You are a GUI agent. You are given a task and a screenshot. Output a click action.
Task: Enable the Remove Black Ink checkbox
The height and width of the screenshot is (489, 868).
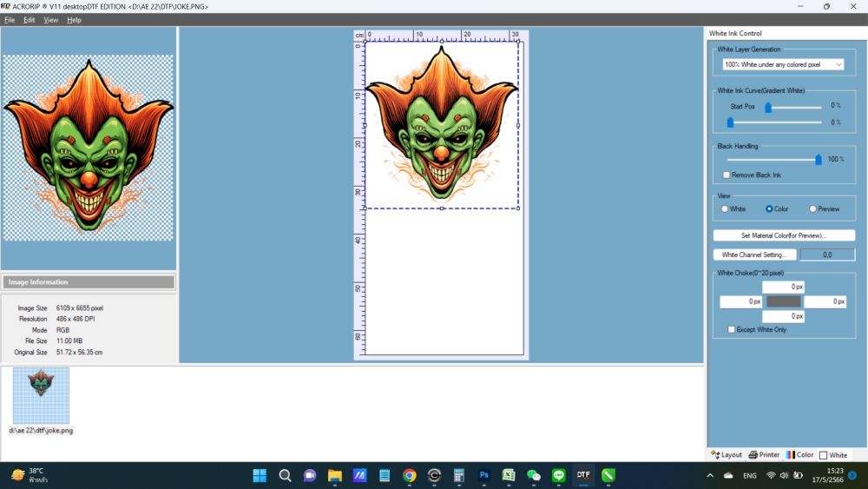727,175
